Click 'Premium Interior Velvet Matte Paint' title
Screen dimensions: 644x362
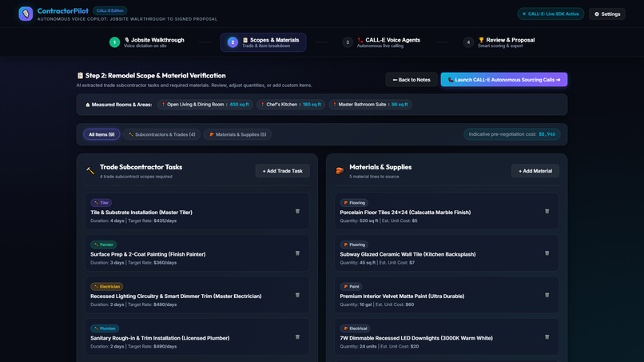tap(402, 296)
